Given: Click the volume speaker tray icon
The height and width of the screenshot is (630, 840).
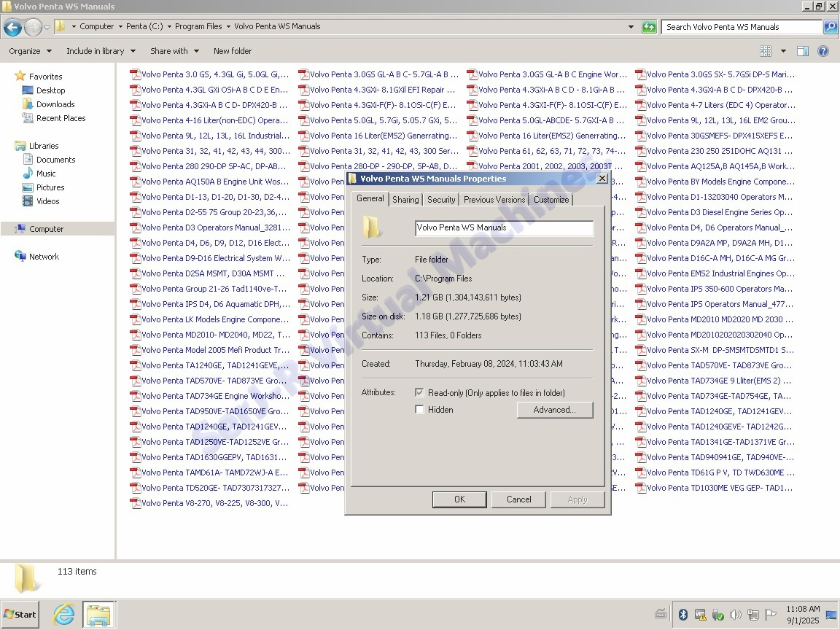Looking at the screenshot, I should (735, 615).
